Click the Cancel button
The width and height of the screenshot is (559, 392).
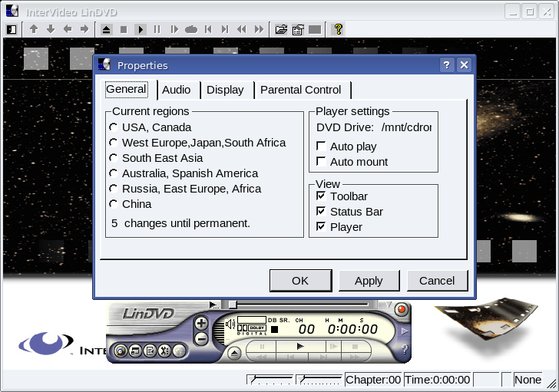437,281
